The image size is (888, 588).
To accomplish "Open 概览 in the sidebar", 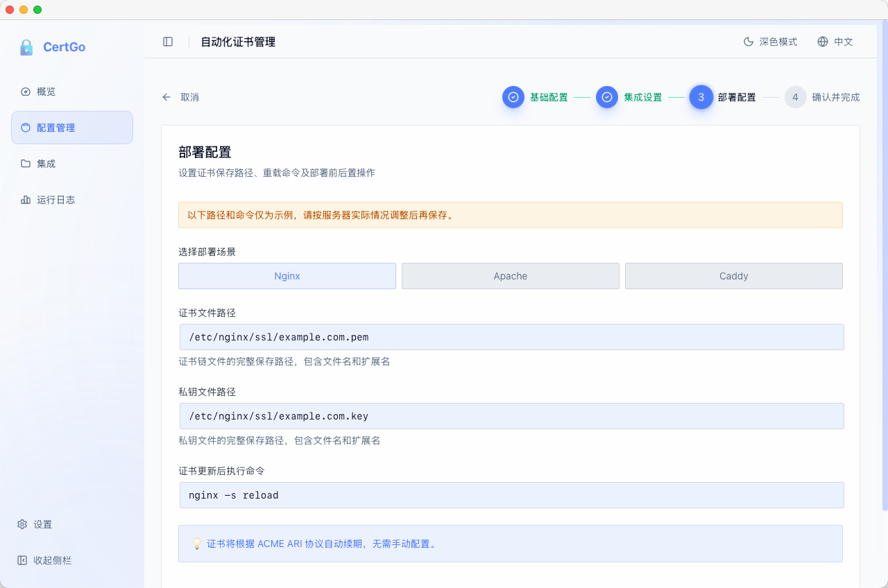I will (x=72, y=92).
